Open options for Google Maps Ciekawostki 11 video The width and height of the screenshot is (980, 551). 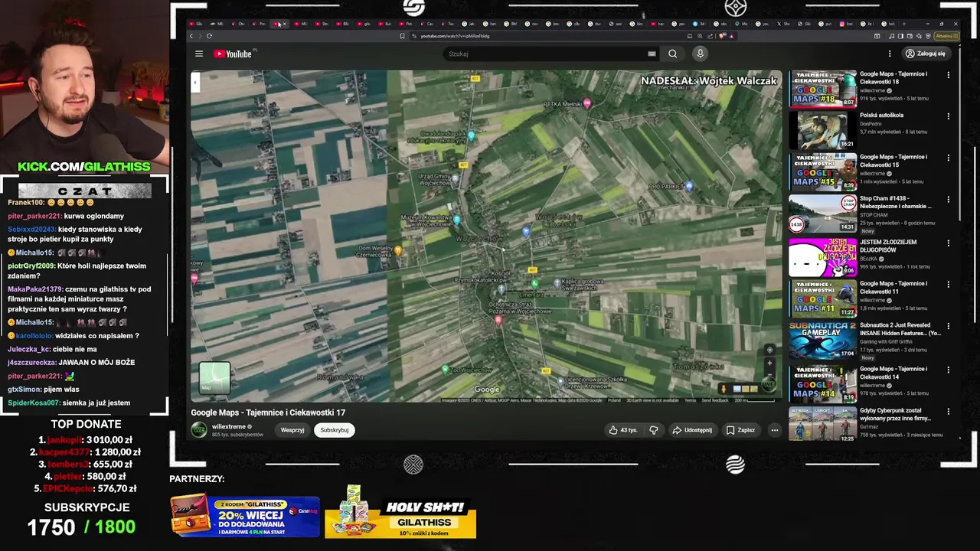pyautogui.click(x=948, y=285)
